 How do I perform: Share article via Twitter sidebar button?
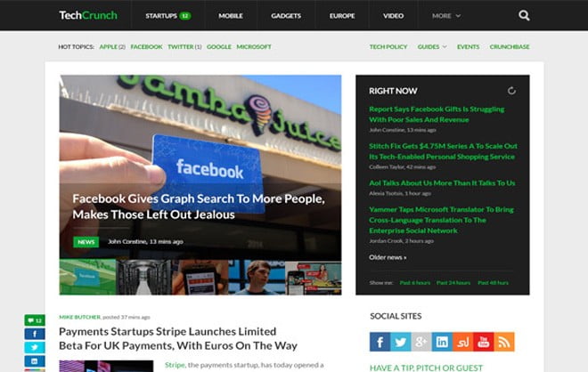point(35,347)
